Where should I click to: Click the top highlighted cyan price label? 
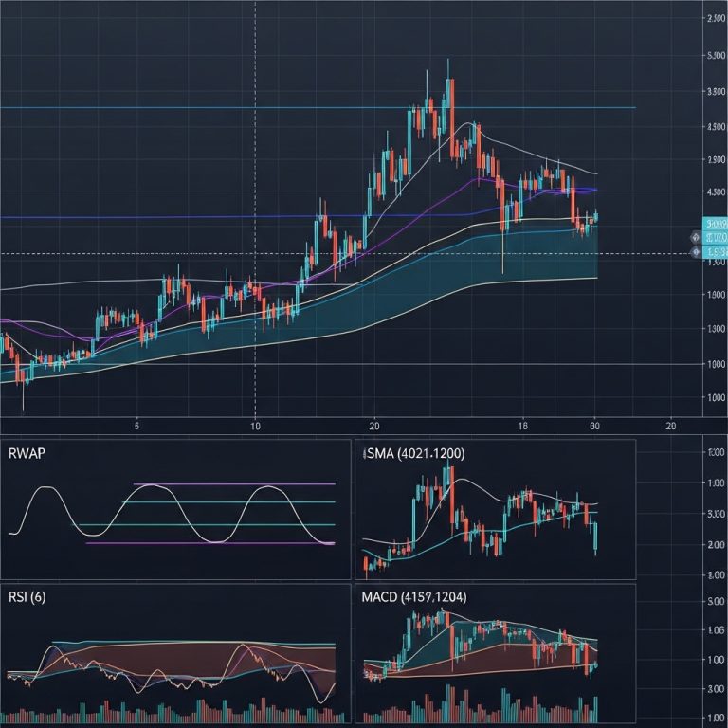click(x=715, y=224)
